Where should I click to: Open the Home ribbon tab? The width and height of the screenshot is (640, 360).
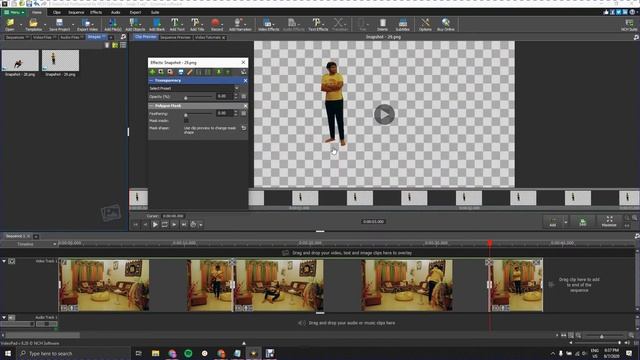click(37, 12)
